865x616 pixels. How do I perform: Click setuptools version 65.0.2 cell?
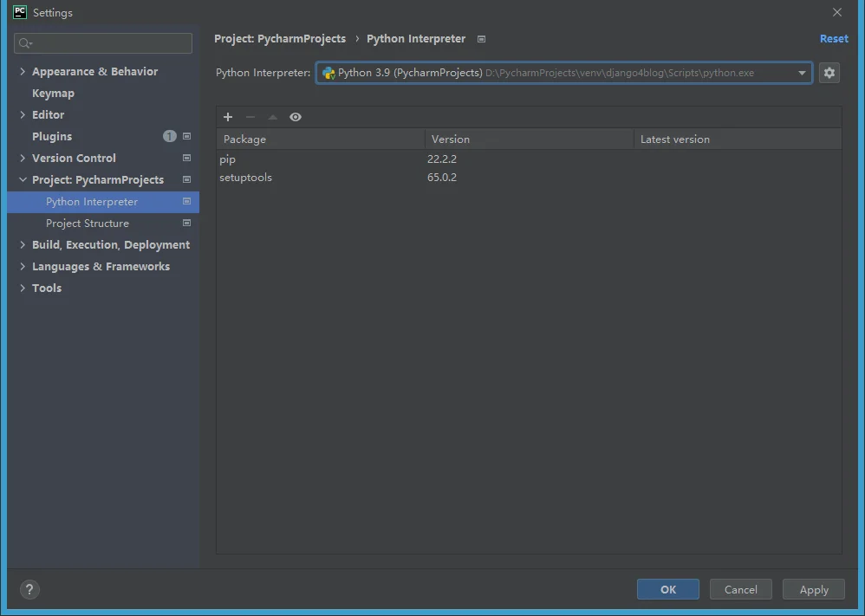442,177
